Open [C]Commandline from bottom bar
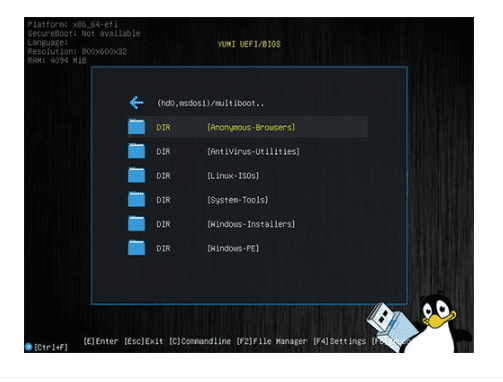 tap(200, 341)
